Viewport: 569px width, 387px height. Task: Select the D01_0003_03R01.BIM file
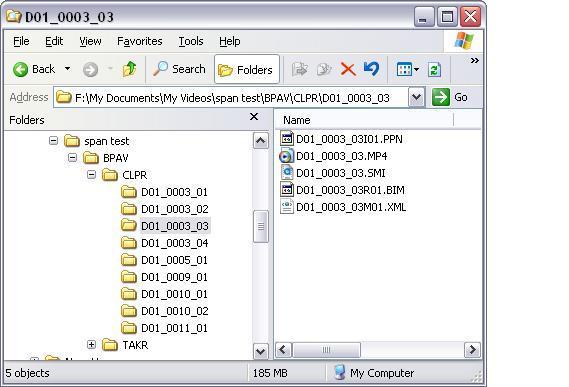click(342, 190)
